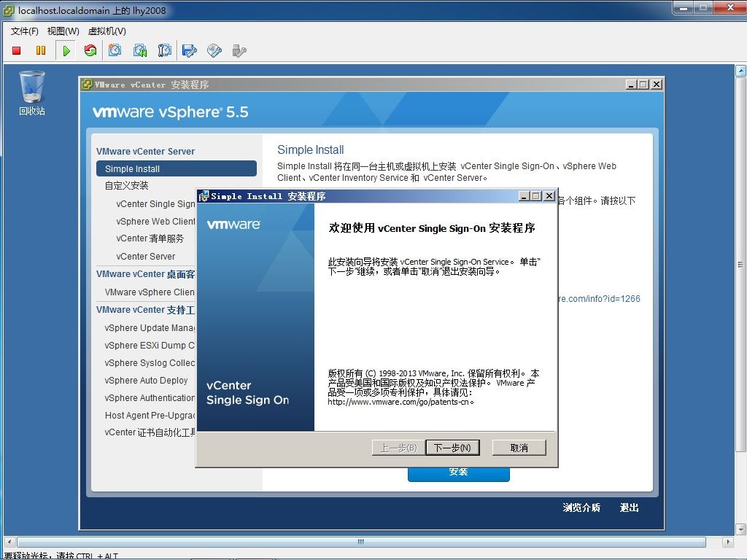Click 浏览介质 in the vCenter installer

pos(581,507)
